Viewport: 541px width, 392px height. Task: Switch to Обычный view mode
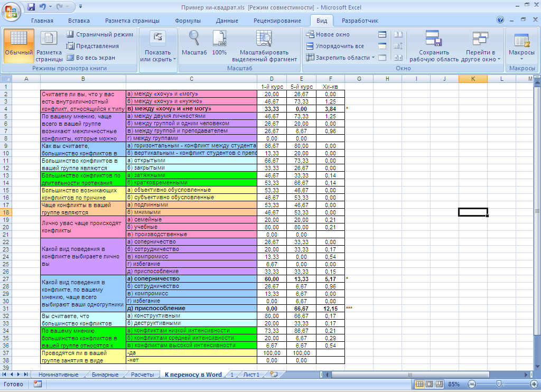point(19,45)
